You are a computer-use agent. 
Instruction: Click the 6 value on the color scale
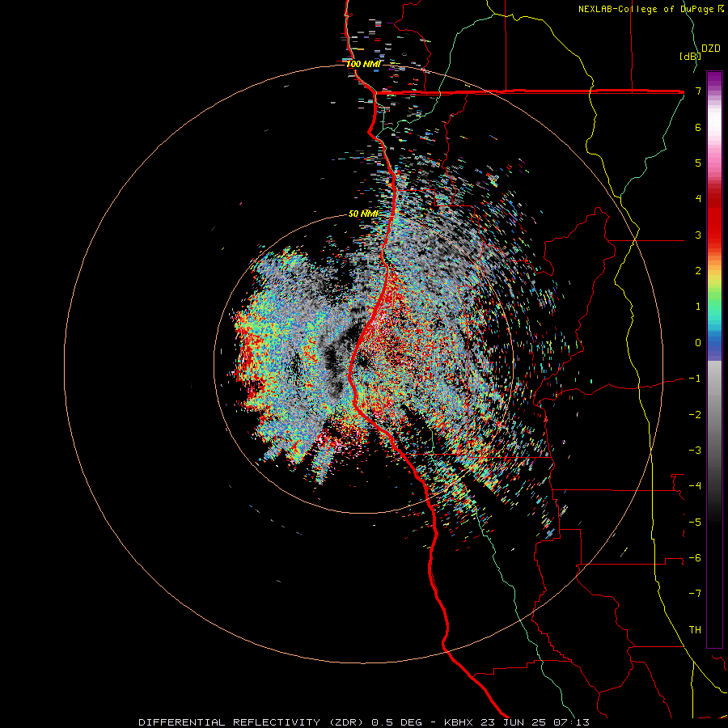[x=698, y=127]
